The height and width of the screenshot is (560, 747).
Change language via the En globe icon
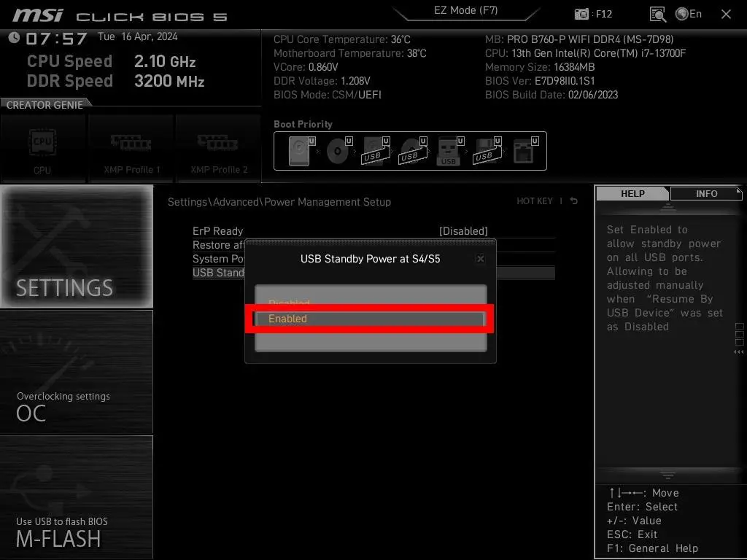coord(689,14)
